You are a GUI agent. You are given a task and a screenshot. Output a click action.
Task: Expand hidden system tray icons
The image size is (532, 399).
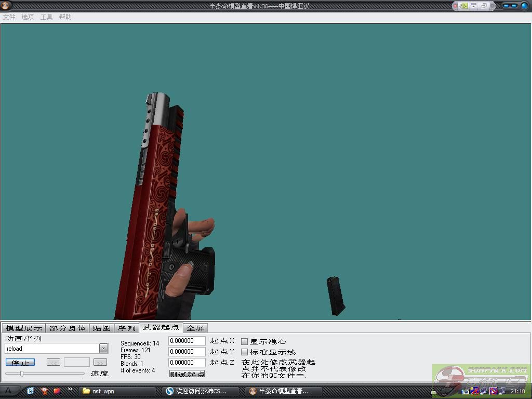click(445, 391)
